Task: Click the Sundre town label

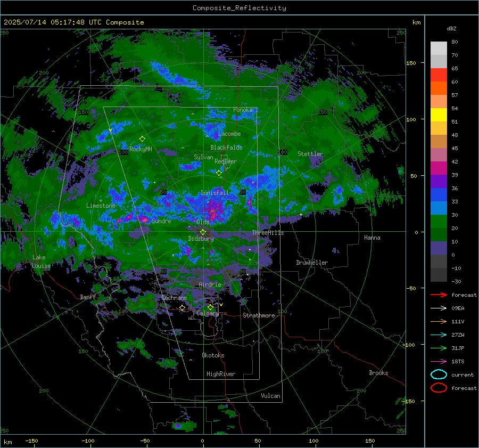Action: 161,221
